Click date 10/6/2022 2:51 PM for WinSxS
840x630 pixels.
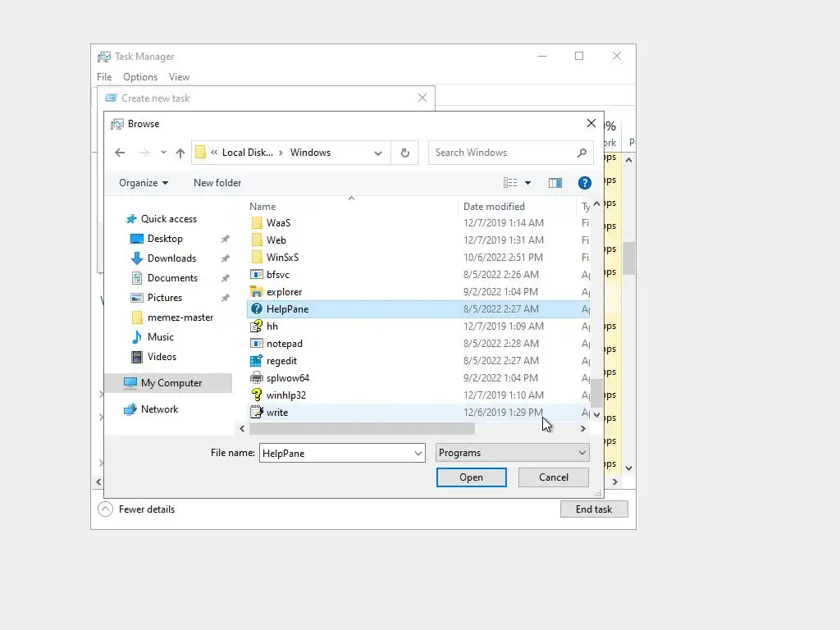click(503, 257)
